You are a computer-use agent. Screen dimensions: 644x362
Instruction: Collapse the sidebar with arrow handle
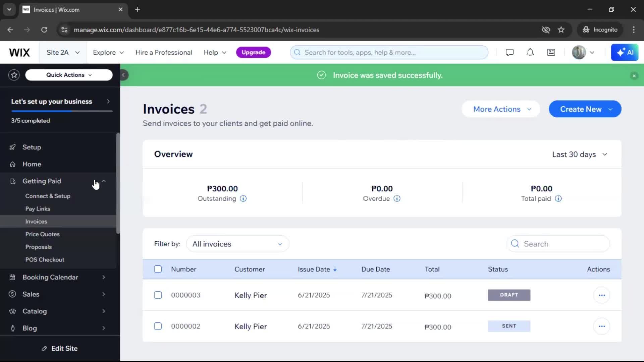pos(123,75)
